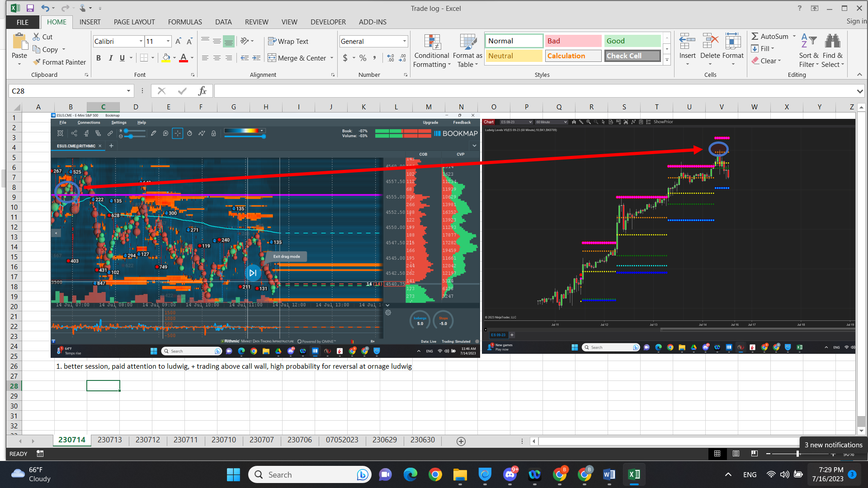This screenshot has height=488, width=868.
Task: Switch to sheet tab 230713
Action: (x=109, y=440)
